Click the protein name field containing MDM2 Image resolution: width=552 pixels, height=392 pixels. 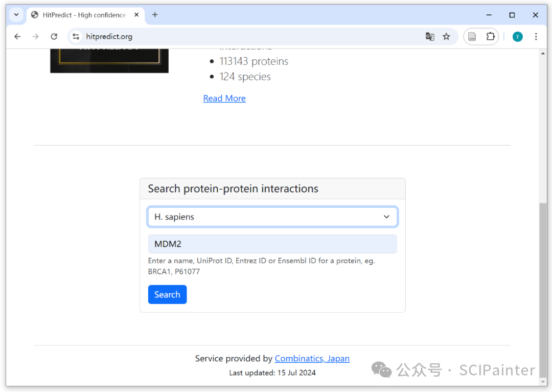(272, 244)
